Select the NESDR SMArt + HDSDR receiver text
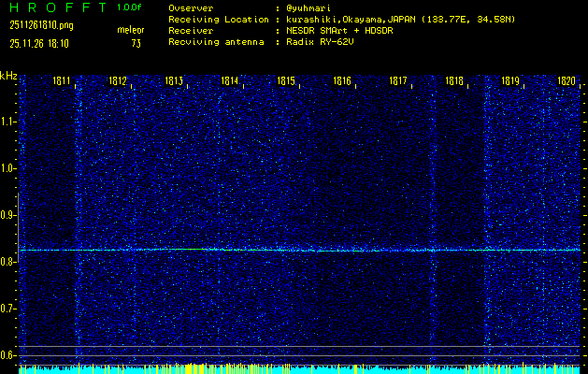 coord(340,30)
